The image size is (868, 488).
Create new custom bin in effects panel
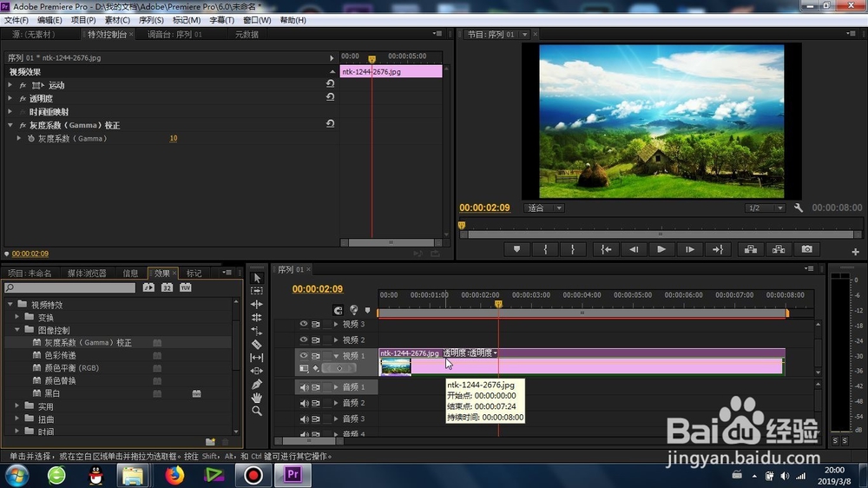click(210, 441)
